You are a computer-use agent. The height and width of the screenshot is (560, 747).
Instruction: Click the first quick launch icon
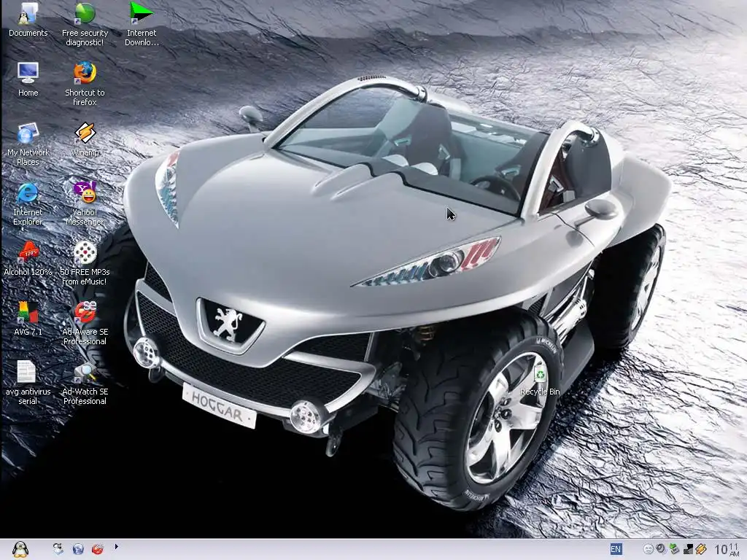[58, 549]
